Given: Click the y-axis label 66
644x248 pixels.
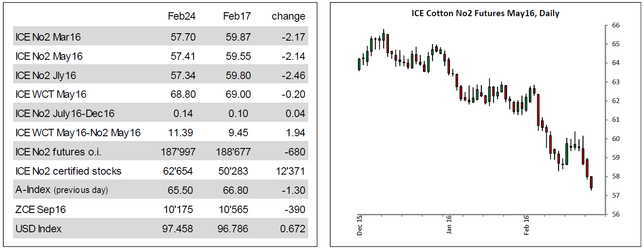Looking at the screenshot, I should [616, 25].
